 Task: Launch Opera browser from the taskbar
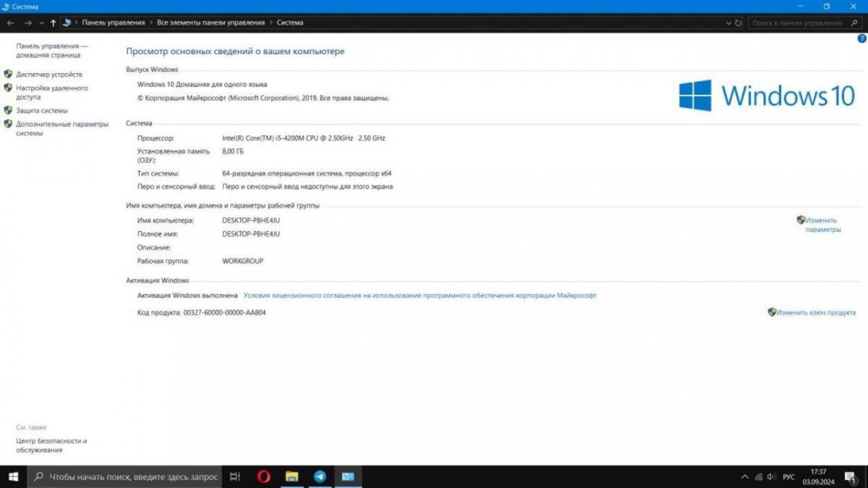pyautogui.click(x=264, y=477)
